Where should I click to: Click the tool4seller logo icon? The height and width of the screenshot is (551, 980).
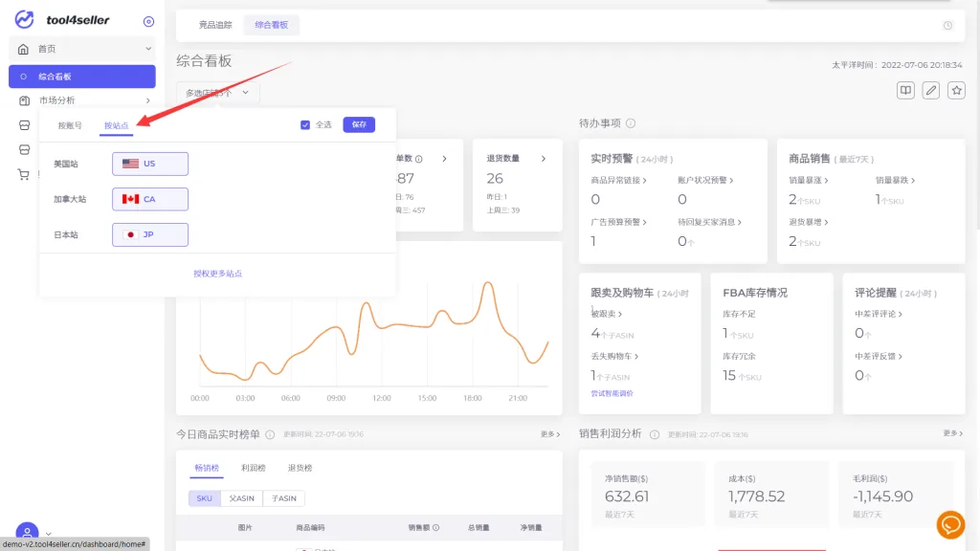pyautogui.click(x=24, y=19)
